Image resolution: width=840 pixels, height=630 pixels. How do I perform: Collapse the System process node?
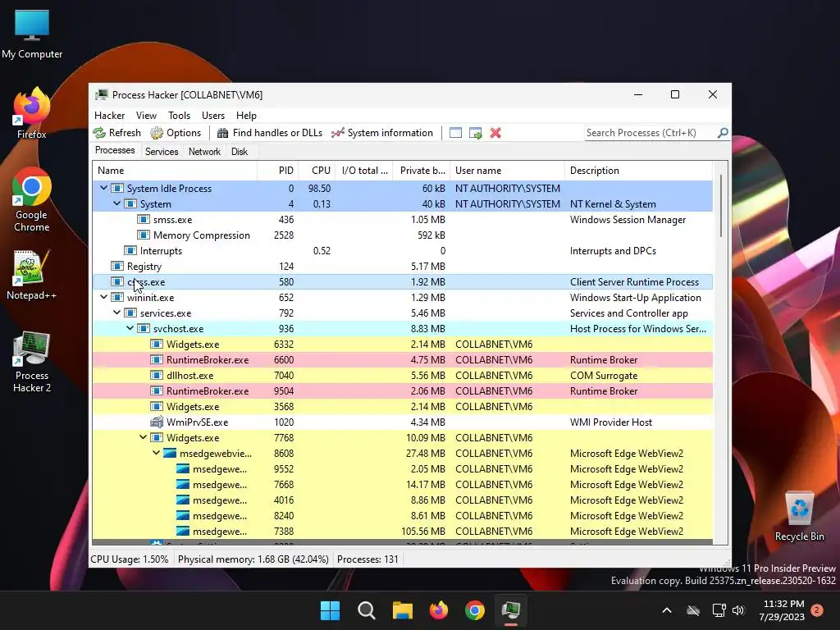[x=116, y=203]
